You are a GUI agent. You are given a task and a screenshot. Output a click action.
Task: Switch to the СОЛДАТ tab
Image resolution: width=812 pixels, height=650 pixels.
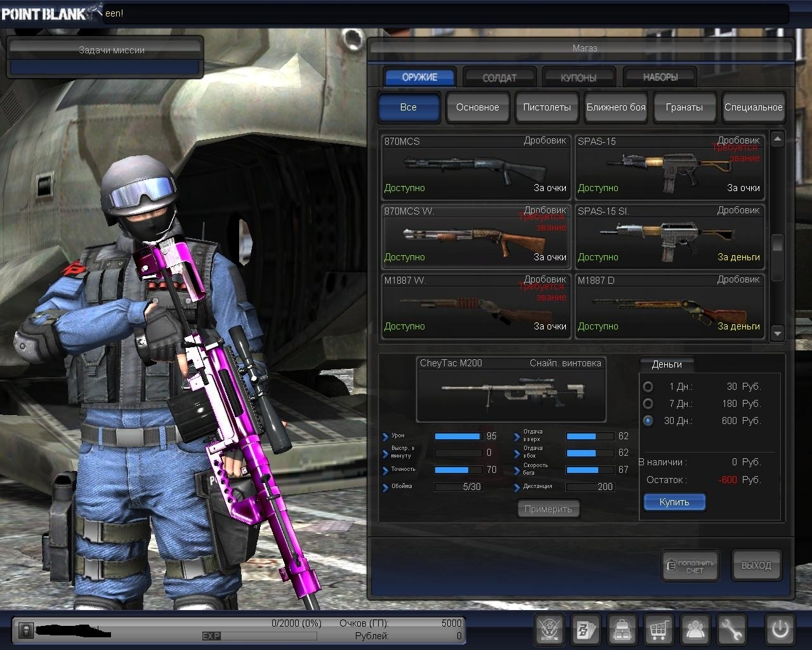pyautogui.click(x=499, y=77)
